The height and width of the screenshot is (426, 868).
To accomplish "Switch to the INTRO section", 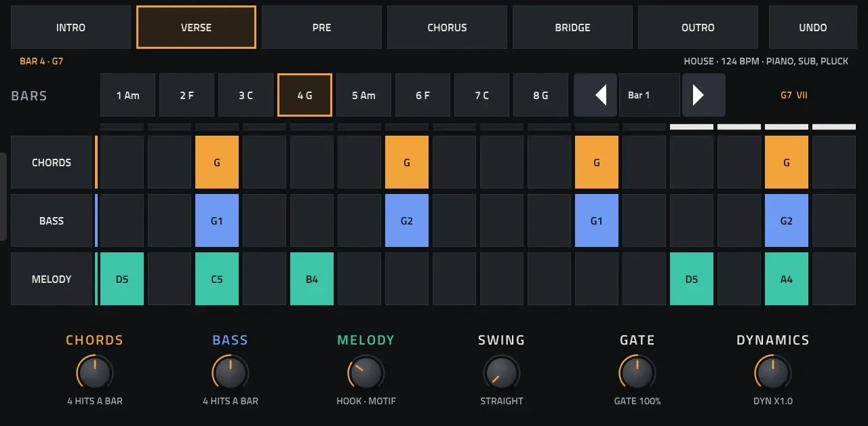I will (71, 27).
